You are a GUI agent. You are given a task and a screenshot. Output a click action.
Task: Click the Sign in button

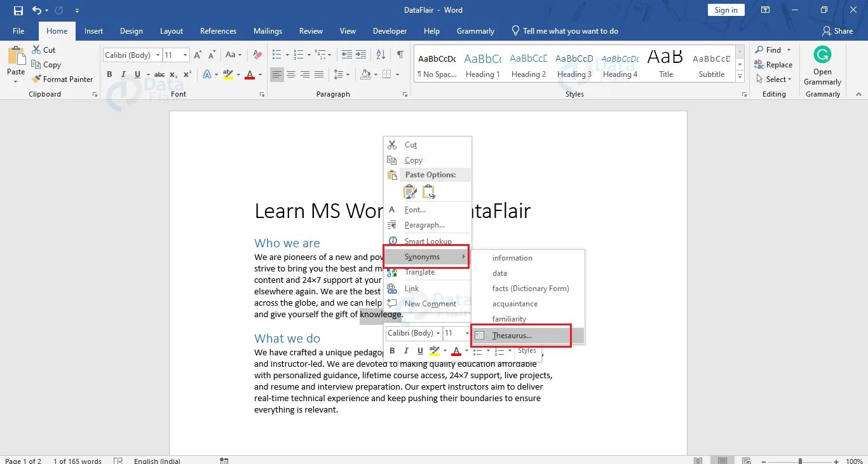click(726, 10)
